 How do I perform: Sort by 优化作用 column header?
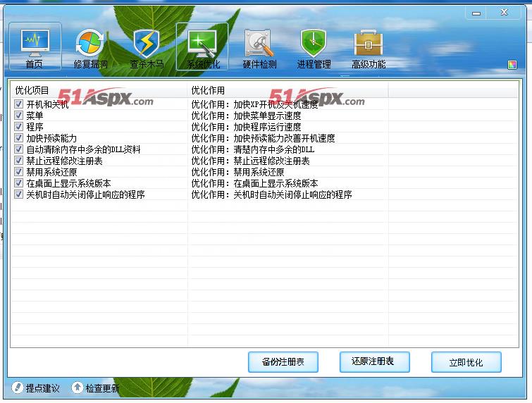coord(287,90)
